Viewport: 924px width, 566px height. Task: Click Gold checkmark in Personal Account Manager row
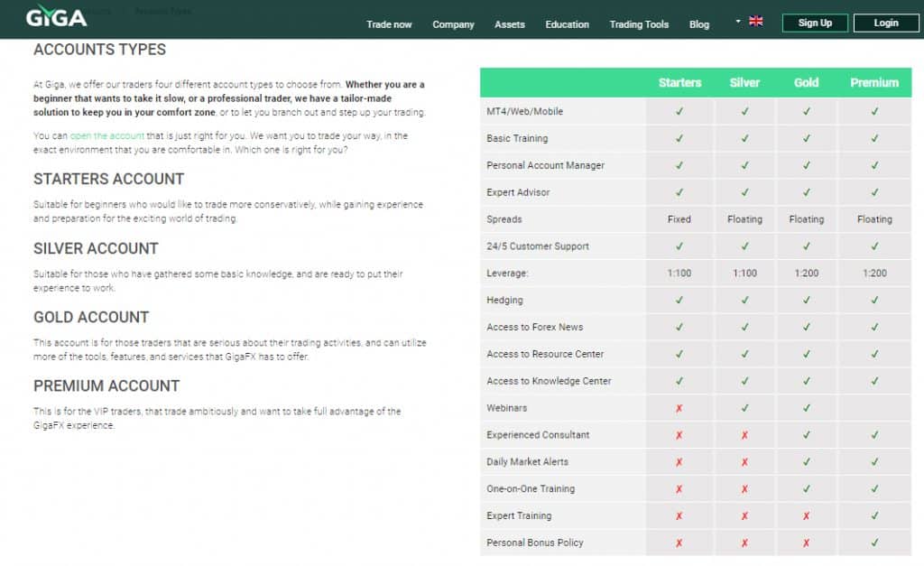coord(806,165)
